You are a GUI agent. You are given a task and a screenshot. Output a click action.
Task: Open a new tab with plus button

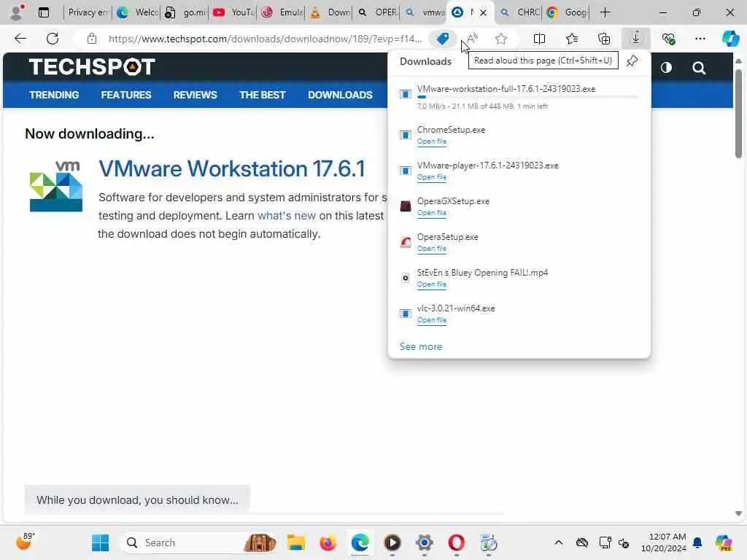click(605, 12)
